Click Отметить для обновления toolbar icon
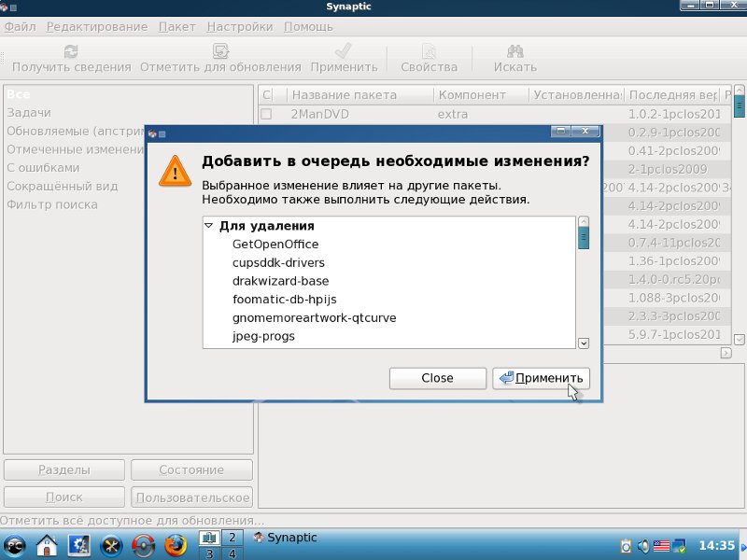This screenshot has height=560, width=747. click(x=220, y=51)
